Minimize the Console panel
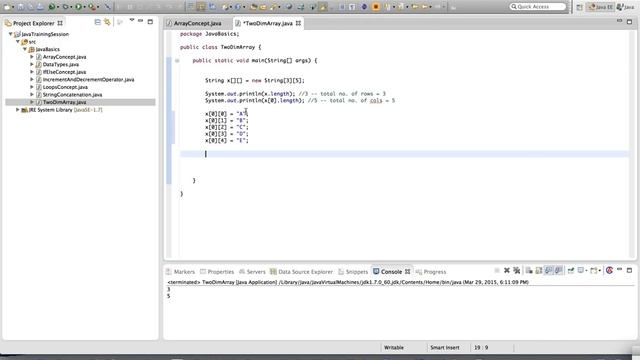The image size is (640, 360). pos(619,269)
